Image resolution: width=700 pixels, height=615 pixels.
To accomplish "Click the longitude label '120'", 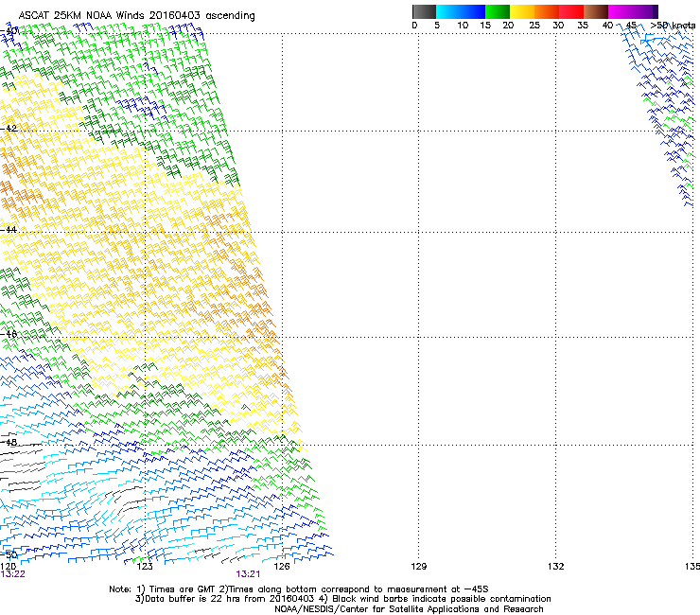I will pyautogui.click(x=8, y=567).
